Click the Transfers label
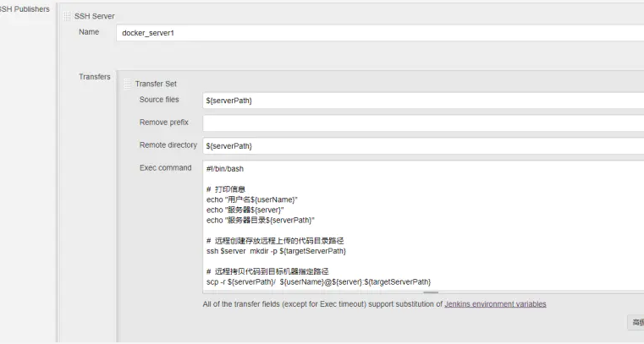Viewport: 644px width, 344px height. [x=95, y=77]
